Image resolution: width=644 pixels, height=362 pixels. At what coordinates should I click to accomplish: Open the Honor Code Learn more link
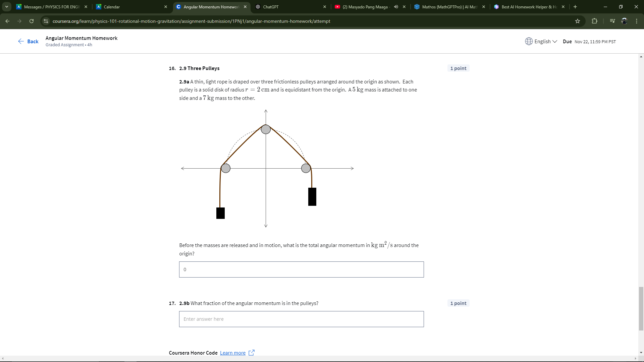tap(233, 353)
